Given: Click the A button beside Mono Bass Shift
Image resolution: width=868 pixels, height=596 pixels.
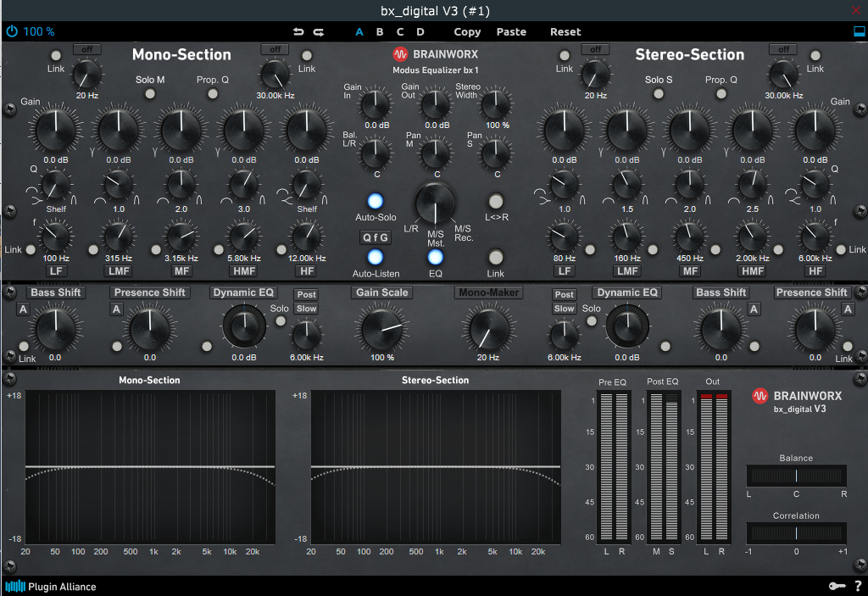Looking at the screenshot, I should pyautogui.click(x=23, y=309).
